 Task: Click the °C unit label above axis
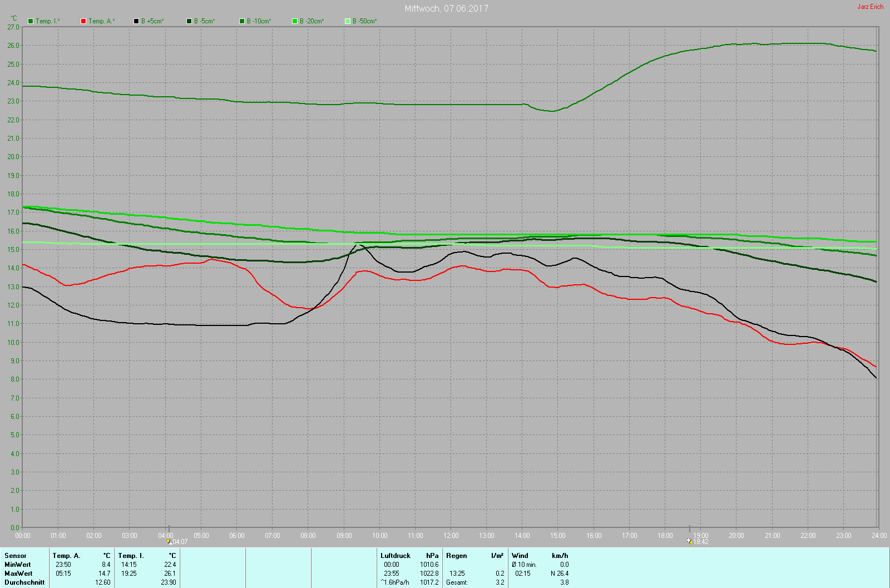[14, 18]
